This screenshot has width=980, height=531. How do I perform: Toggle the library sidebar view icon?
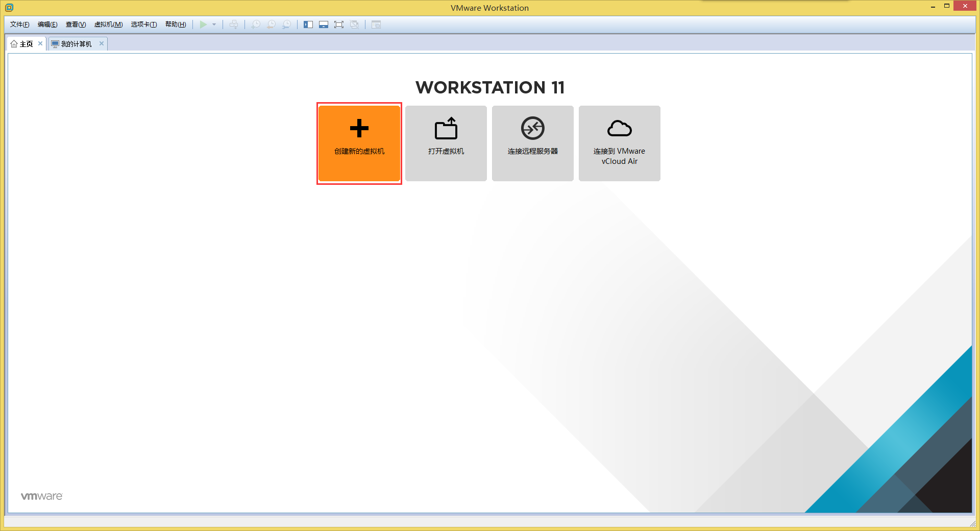(x=308, y=25)
